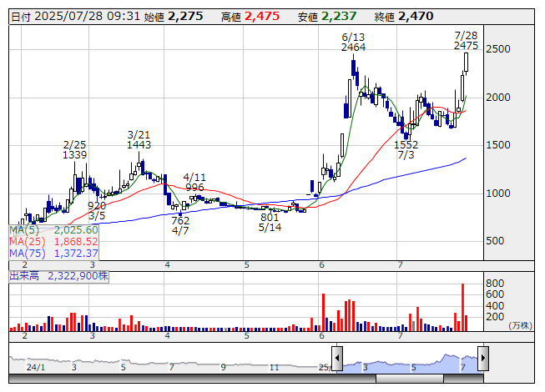Screen dimensions: 545x392
Task: Click the blue highlighted range in the overview chart
Action: [409, 361]
